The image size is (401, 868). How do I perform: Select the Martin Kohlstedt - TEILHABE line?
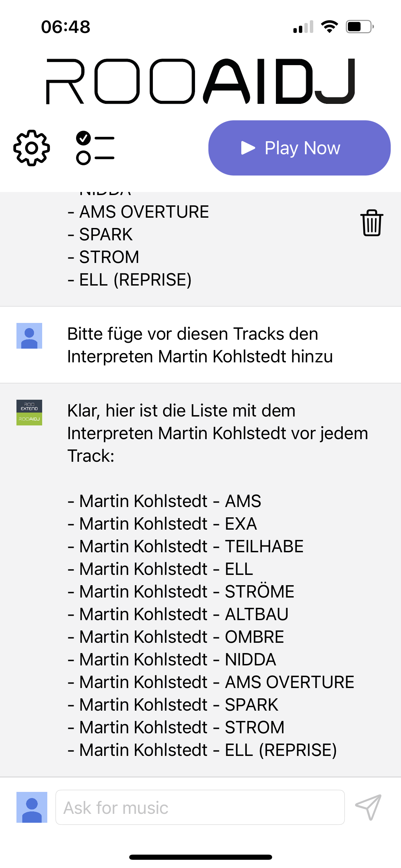[186, 546]
